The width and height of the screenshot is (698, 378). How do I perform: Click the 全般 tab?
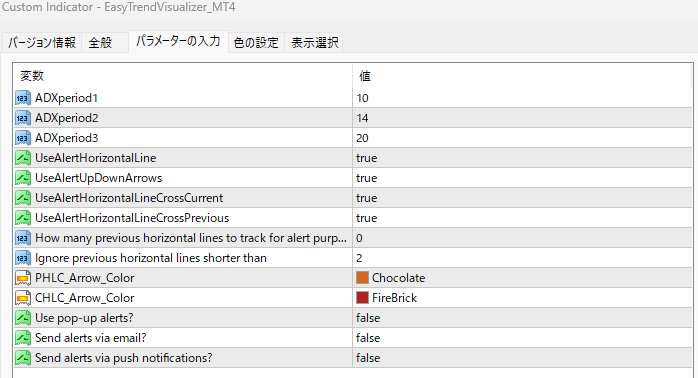100,43
